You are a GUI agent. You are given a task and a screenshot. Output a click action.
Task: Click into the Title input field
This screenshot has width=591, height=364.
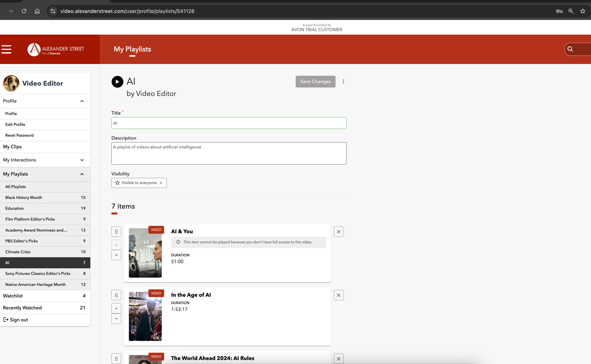pyautogui.click(x=229, y=123)
